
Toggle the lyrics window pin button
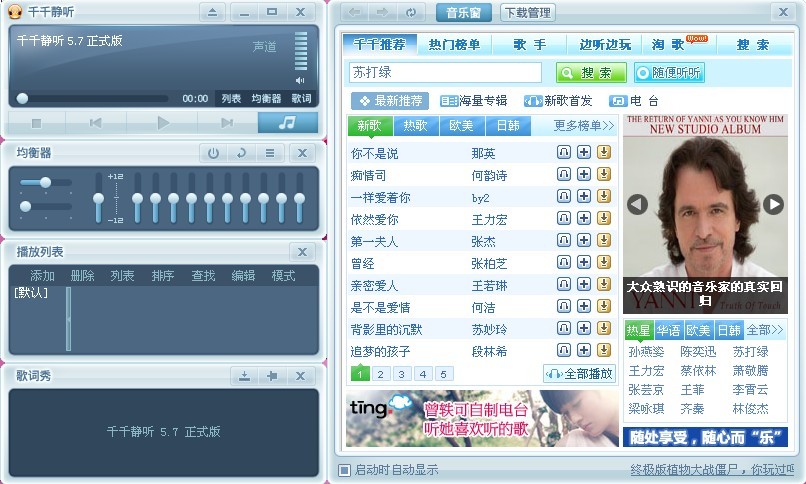pos(271,376)
